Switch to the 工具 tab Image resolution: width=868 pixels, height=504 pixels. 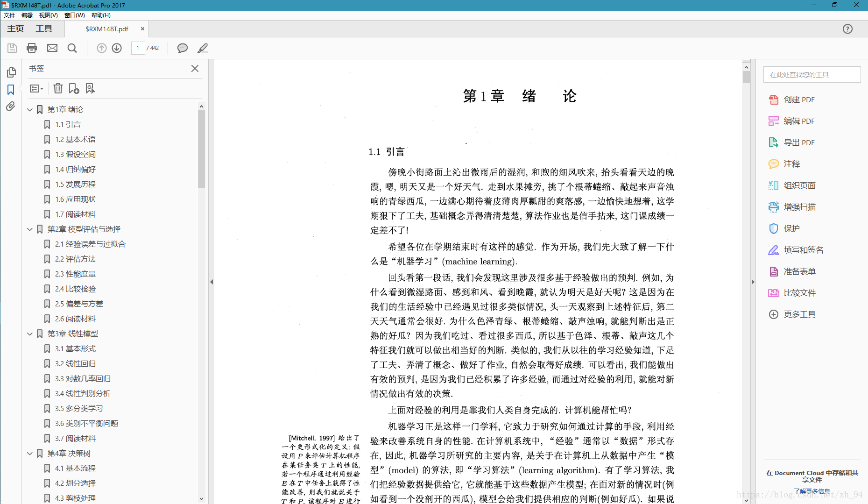pyautogui.click(x=44, y=29)
